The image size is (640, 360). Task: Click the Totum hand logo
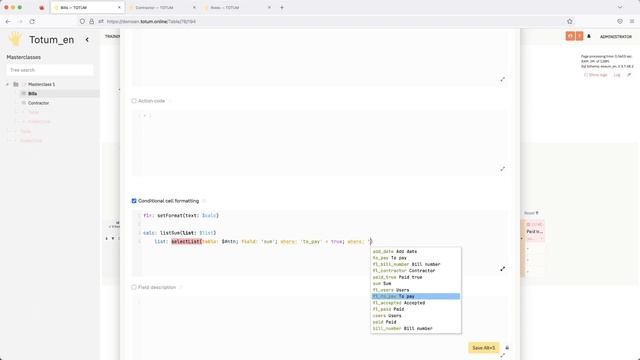[16, 39]
